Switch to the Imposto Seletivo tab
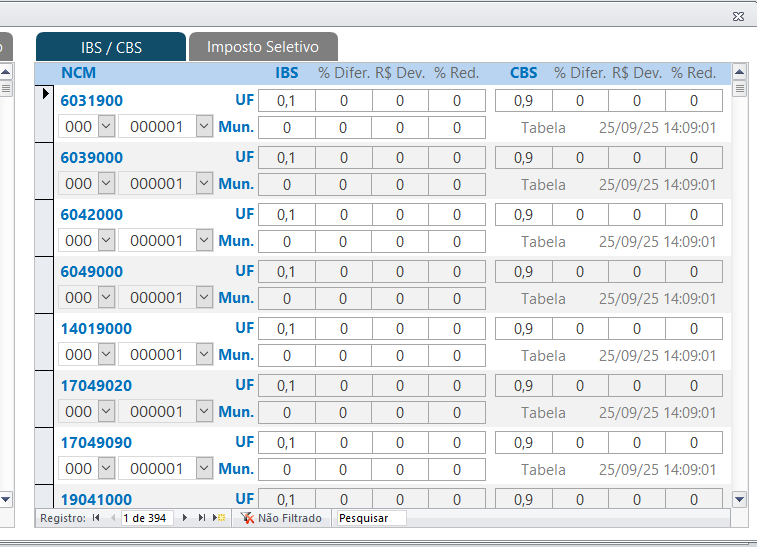Screen dimensions: 757x547 click(262, 47)
